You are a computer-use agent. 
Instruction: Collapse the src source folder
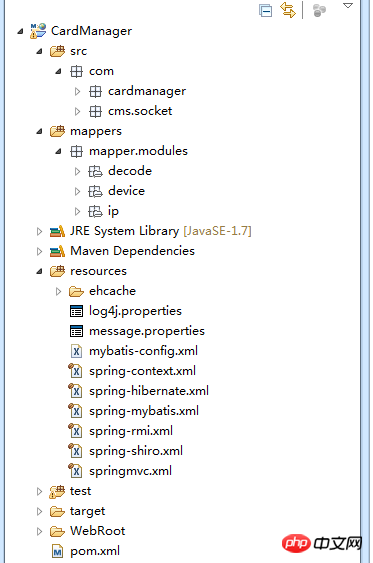coord(39,52)
